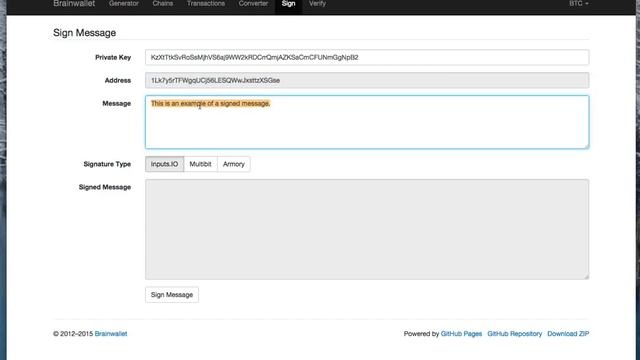Screen dimensions: 640x360
Task: Grab the Message textarea resize handle
Action: (x=586, y=146)
